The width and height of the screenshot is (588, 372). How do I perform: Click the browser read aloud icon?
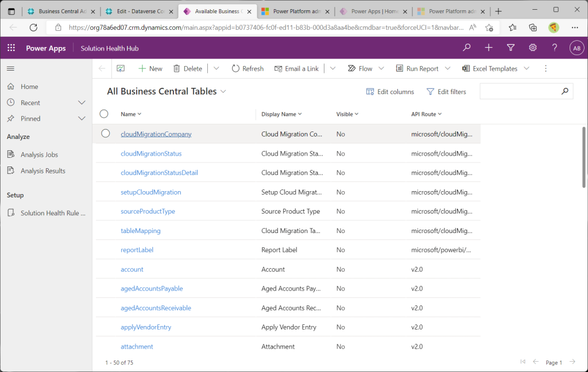coord(473,28)
